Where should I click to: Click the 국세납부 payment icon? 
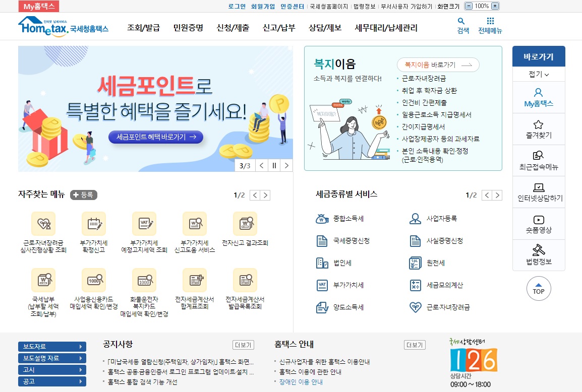43,280
